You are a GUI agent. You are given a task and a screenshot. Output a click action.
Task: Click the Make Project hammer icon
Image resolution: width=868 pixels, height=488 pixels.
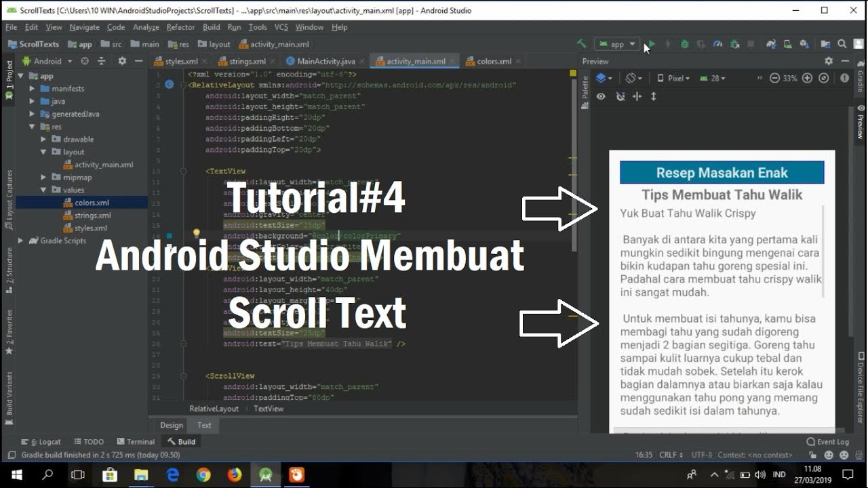coord(581,44)
